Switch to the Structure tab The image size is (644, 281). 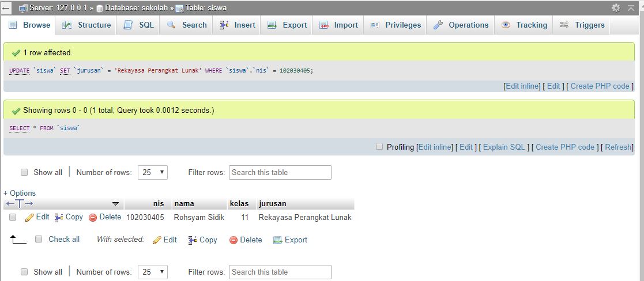tap(86, 25)
